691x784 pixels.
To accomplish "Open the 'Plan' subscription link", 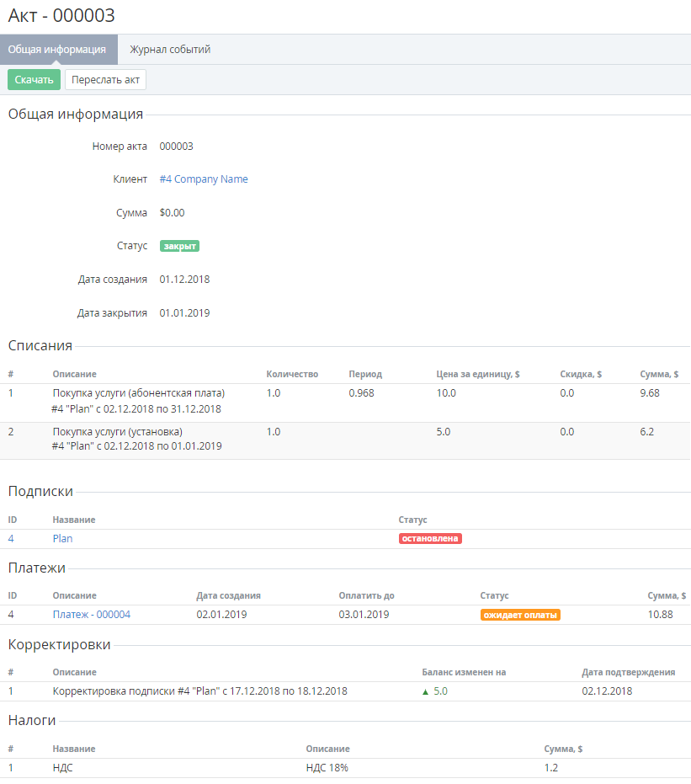I will [x=62, y=539].
